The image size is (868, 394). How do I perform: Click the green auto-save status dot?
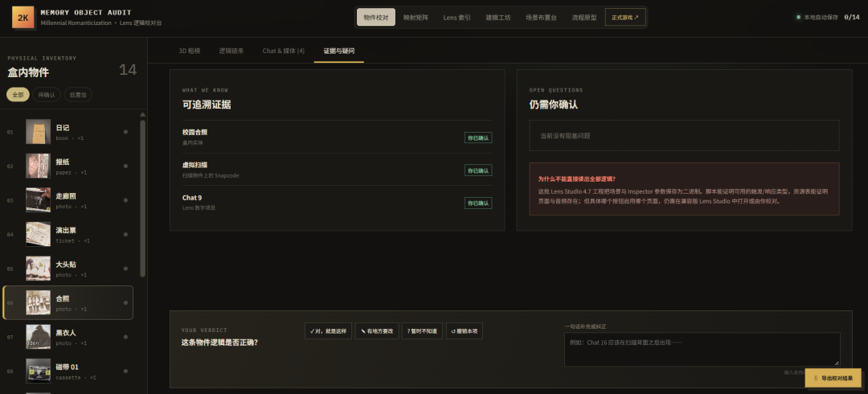tap(798, 17)
